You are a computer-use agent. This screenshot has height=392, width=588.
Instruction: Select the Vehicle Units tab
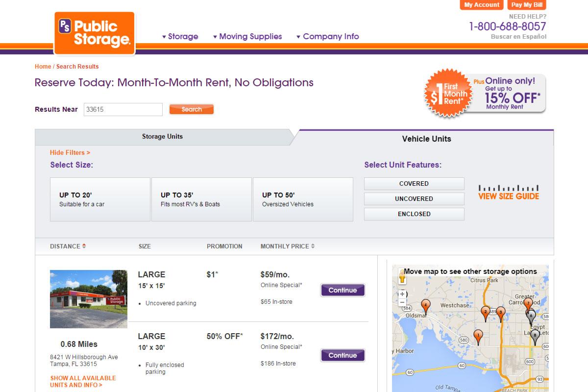[x=426, y=139]
